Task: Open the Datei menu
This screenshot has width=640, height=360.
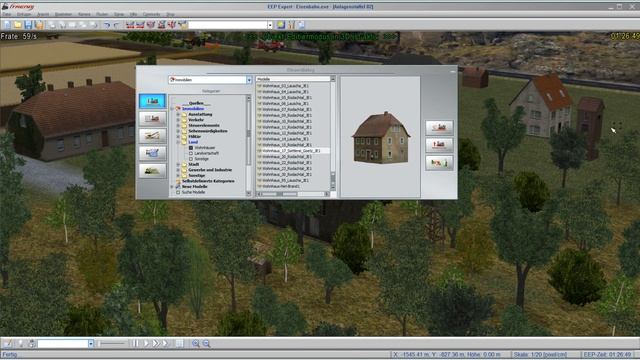Action: tap(7, 14)
